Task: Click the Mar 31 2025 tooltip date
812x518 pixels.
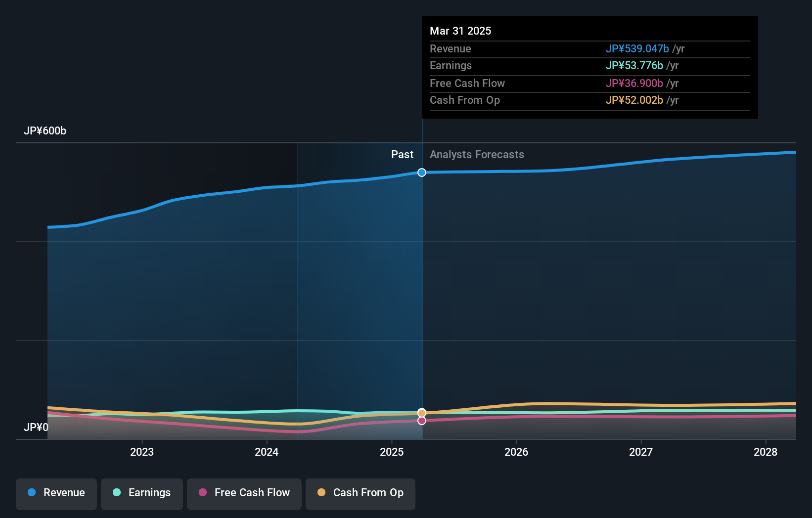Action: click(x=460, y=31)
